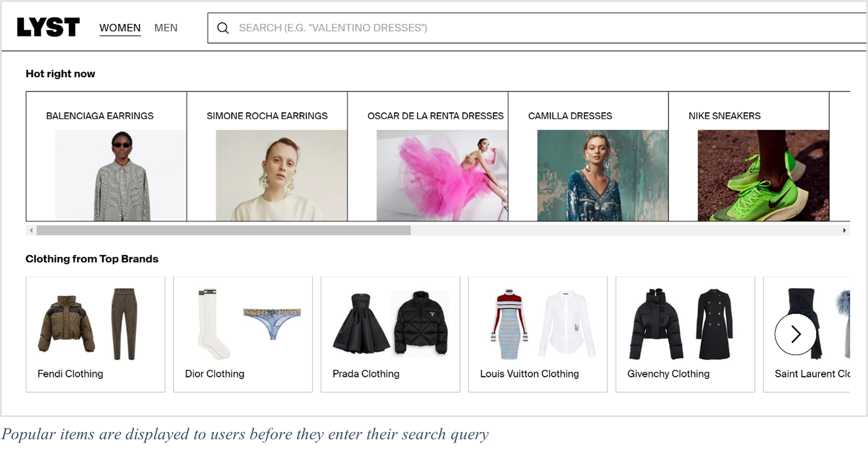The width and height of the screenshot is (868, 461).
Task: Click the Fendi brown leggings image
Action: tap(124, 324)
